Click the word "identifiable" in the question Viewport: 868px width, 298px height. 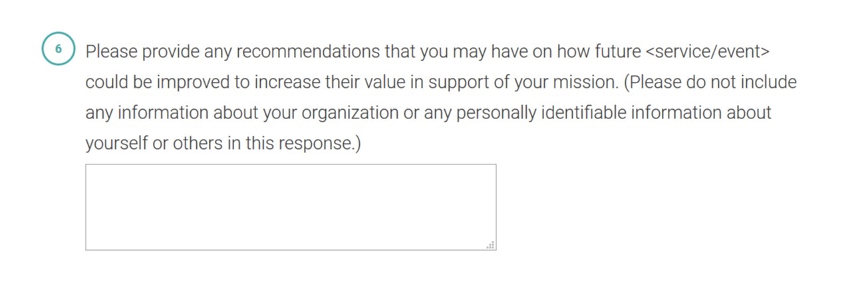point(583,113)
